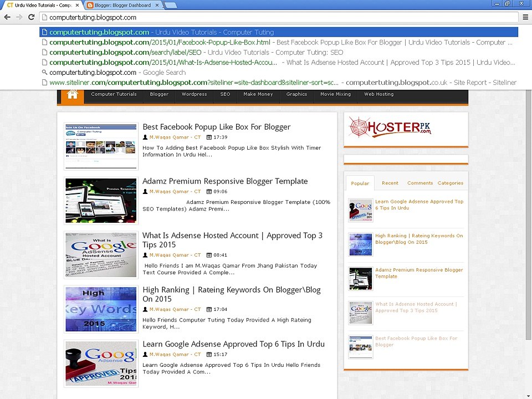Open the Chrome menu hamburger icon

click(525, 17)
